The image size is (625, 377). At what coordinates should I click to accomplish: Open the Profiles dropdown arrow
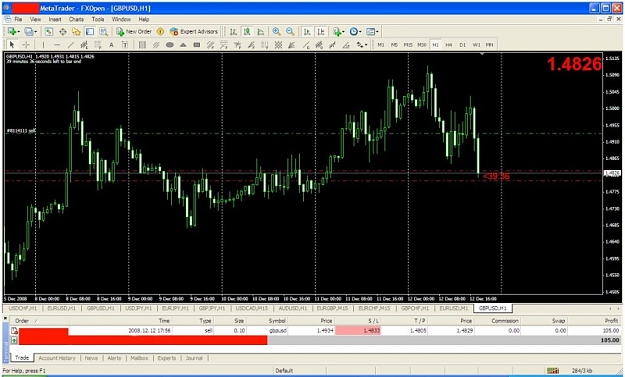pos(35,31)
